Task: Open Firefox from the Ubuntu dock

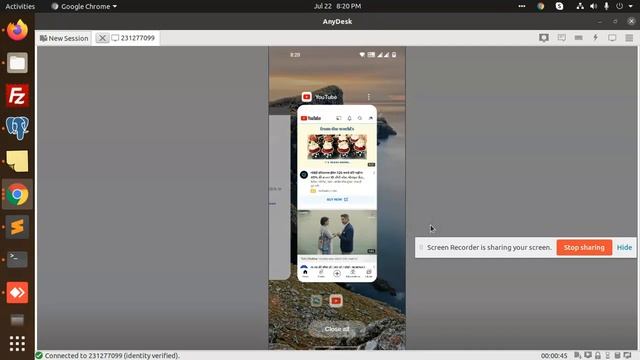Action: [x=17, y=30]
